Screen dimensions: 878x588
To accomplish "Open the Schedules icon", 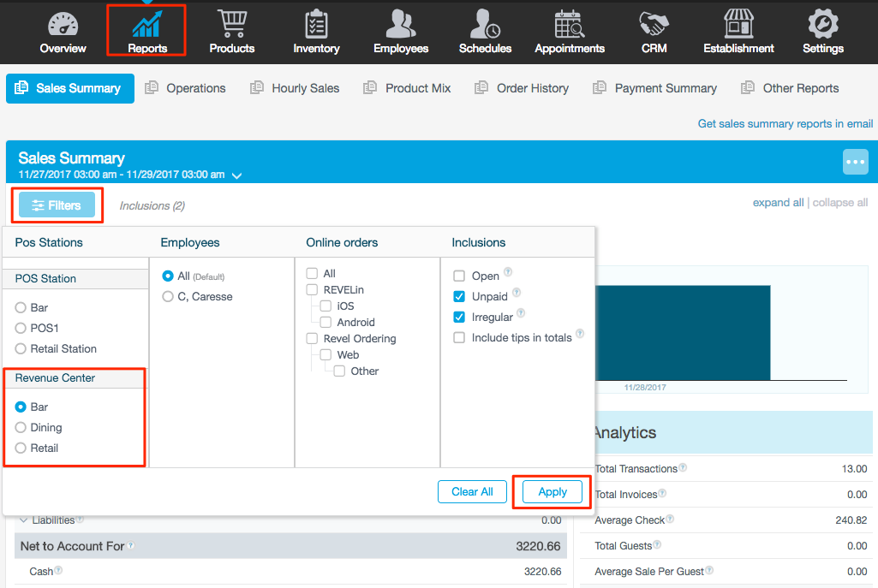I will click(485, 25).
